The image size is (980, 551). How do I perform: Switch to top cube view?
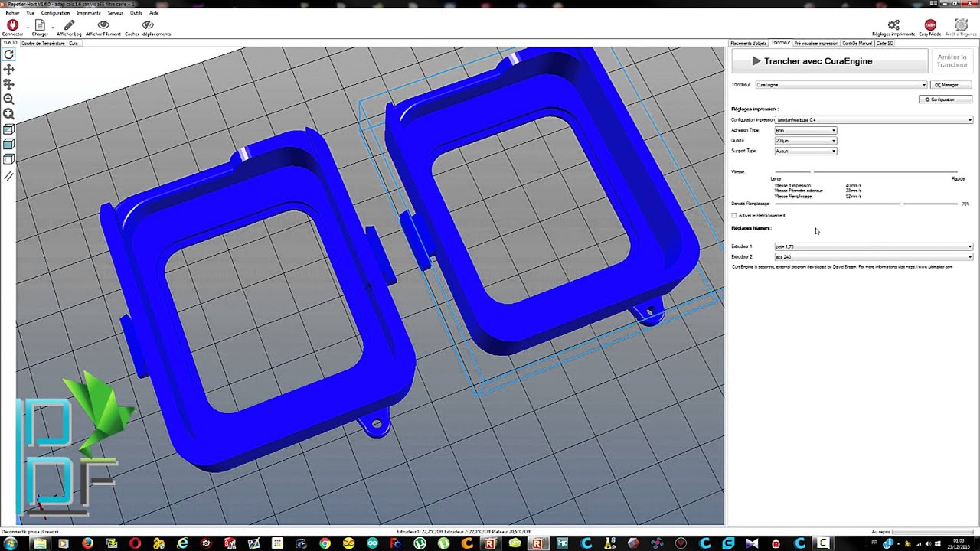pos(9,159)
